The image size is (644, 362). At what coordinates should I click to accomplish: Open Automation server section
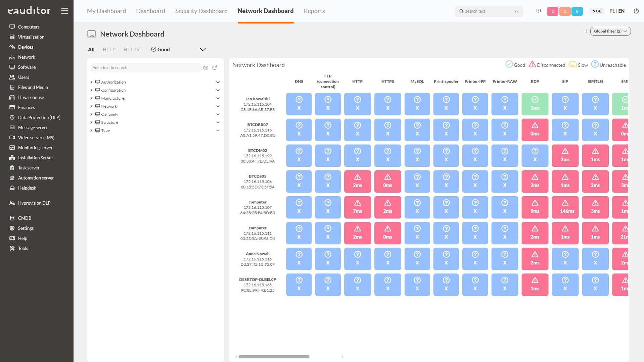coord(36,178)
